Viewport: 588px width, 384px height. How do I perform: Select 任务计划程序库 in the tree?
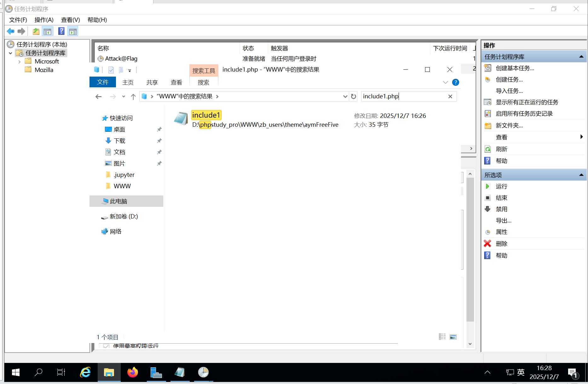pyautogui.click(x=45, y=53)
